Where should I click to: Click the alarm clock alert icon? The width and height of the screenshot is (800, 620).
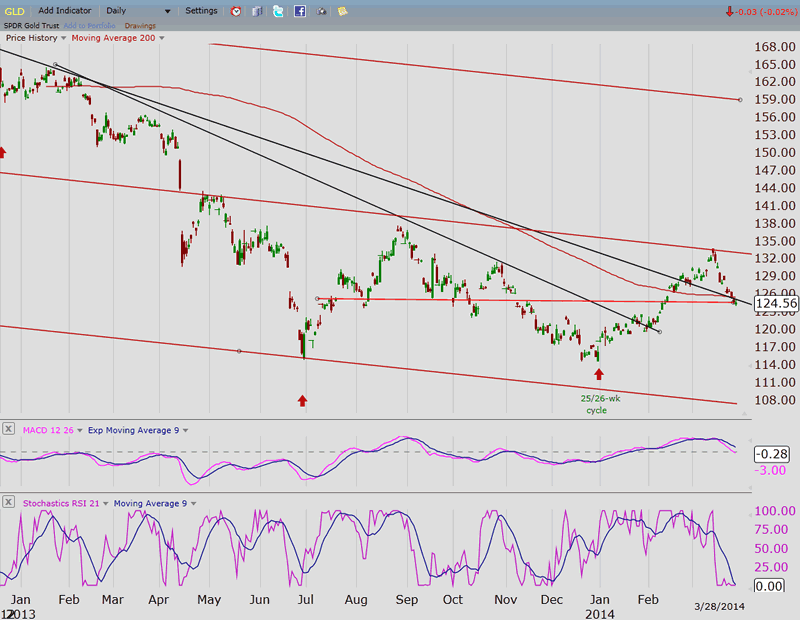coord(235,11)
